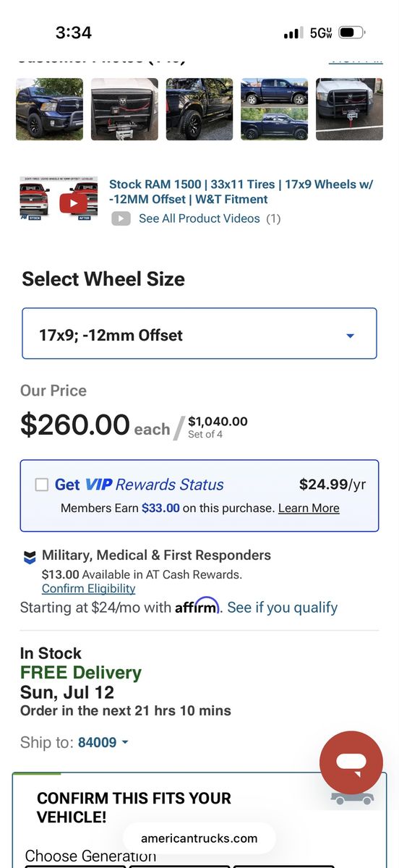Open the Stock RAM 1500 fitment video title
Image resolution: width=399 pixels, height=868 pixels.
pyautogui.click(x=241, y=192)
